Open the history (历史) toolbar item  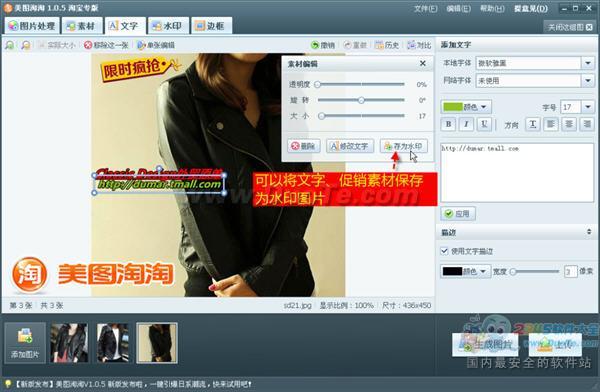tap(387, 45)
